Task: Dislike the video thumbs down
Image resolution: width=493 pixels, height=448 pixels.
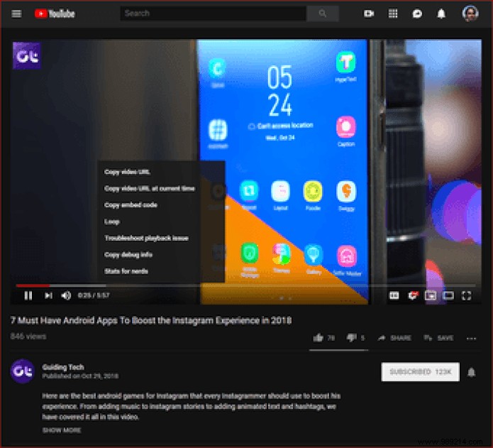Action: coord(355,338)
